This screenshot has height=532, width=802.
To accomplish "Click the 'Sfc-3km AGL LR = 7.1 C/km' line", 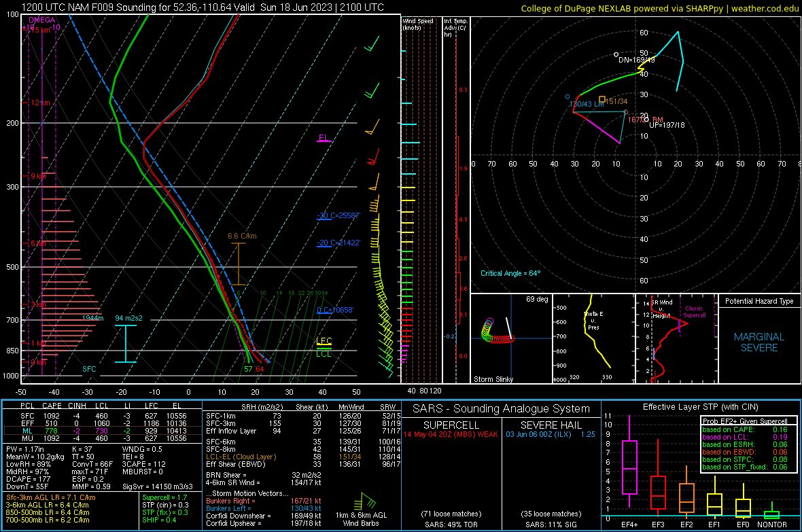I will pyautogui.click(x=51, y=497).
